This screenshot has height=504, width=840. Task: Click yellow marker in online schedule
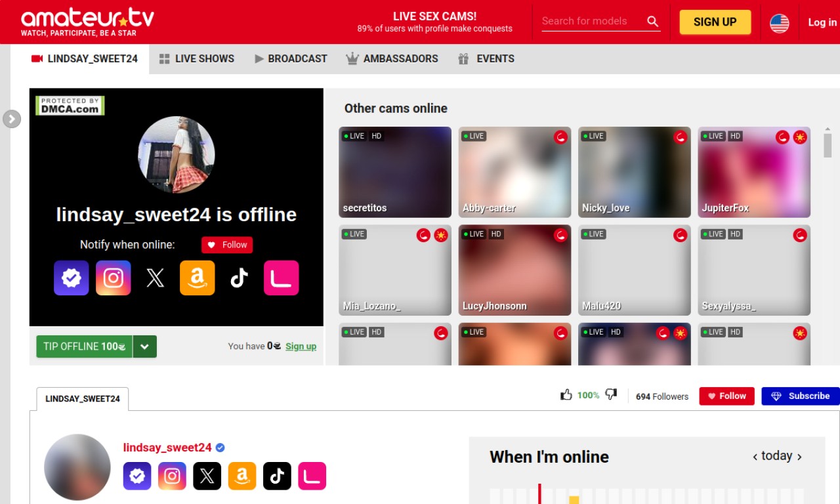[x=574, y=500]
